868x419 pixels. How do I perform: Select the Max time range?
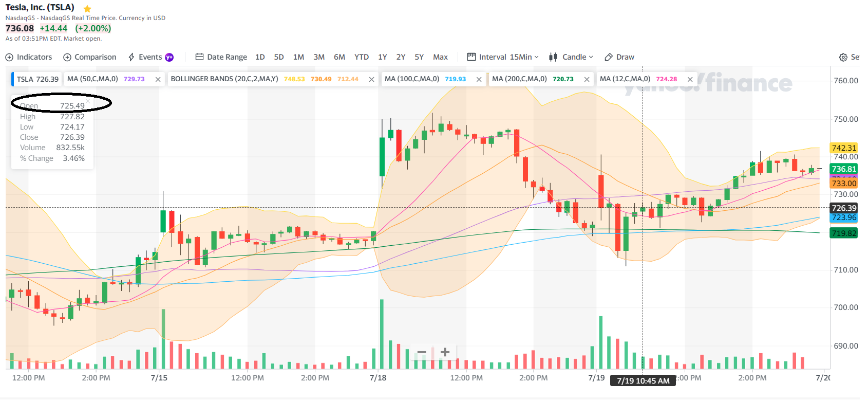[x=440, y=57]
